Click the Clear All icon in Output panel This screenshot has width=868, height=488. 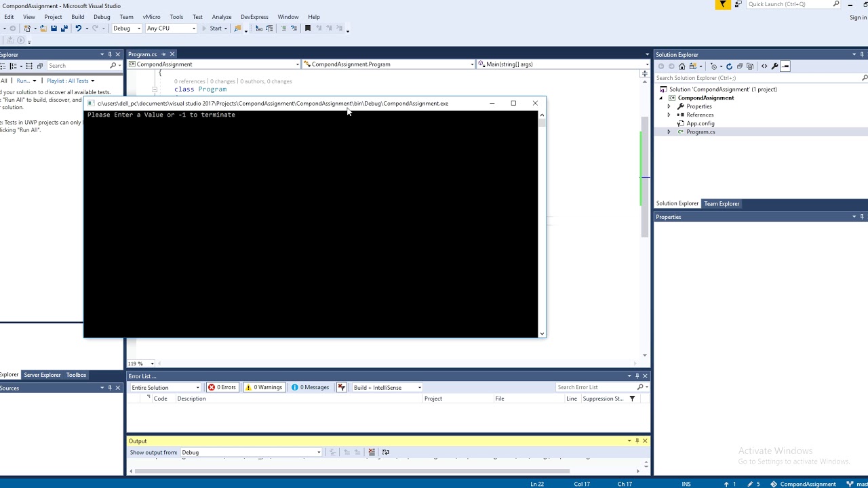[372, 452]
